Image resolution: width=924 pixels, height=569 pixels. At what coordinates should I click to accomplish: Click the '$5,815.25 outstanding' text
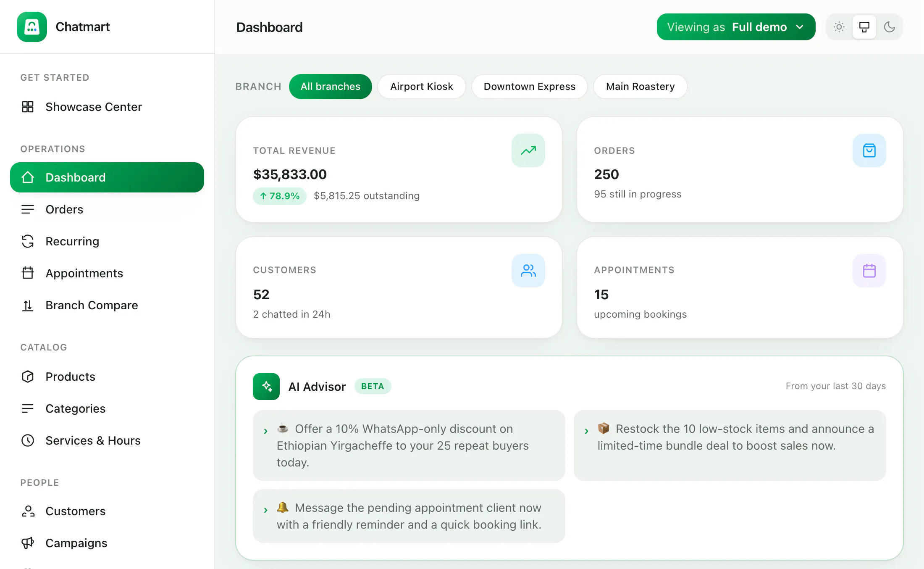(x=367, y=196)
